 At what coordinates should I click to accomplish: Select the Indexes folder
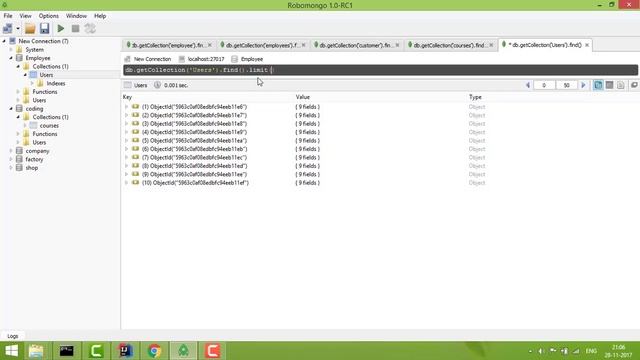(56, 83)
